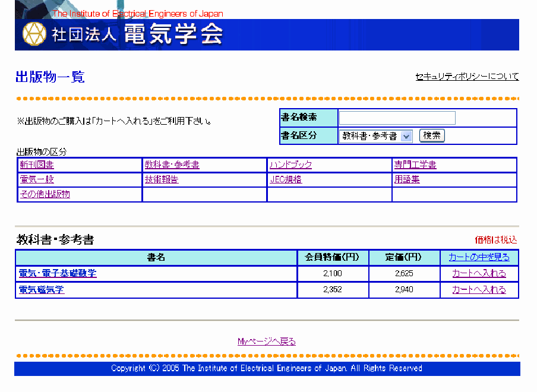Click the 電気学会 logo emblem in header
Viewport: 537px width, 392px height.
point(34,34)
